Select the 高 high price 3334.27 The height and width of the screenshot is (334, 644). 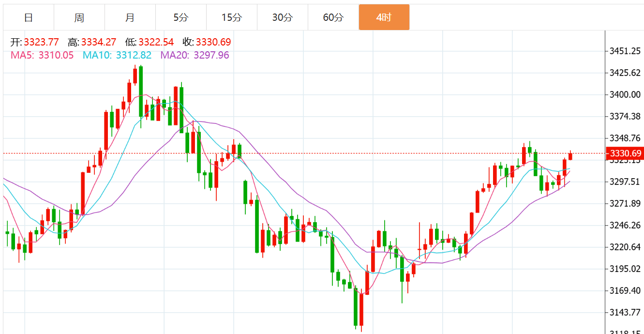pyautogui.click(x=98, y=42)
